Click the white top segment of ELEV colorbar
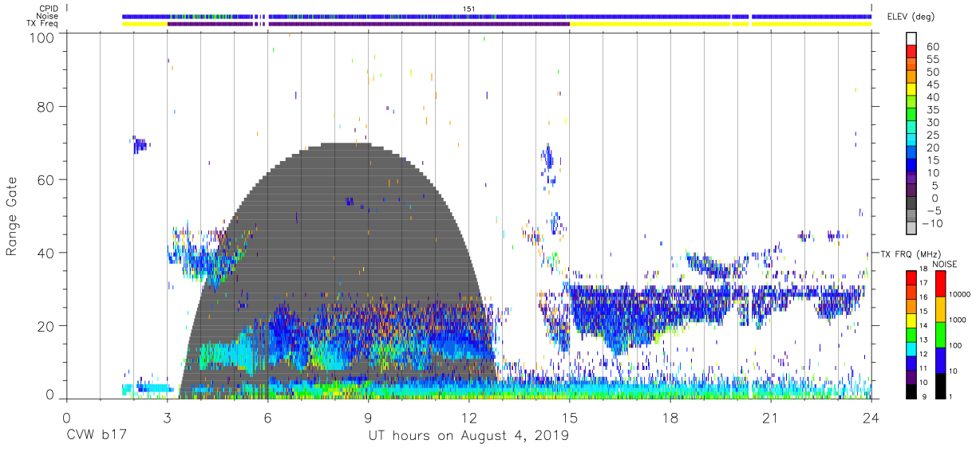Screen dimensions: 980x452 [x=911, y=38]
